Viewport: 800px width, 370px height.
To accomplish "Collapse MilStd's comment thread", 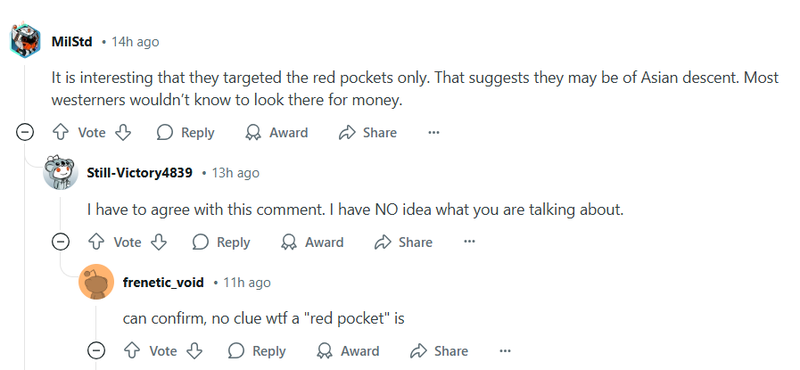I will click(25, 133).
